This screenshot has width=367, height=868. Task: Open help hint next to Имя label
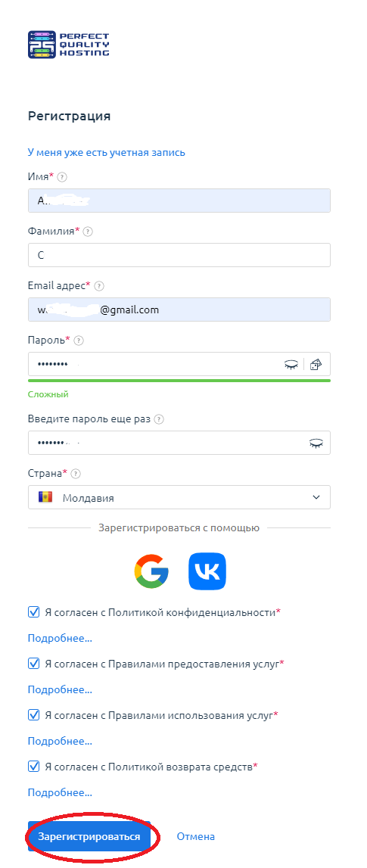(x=62, y=177)
